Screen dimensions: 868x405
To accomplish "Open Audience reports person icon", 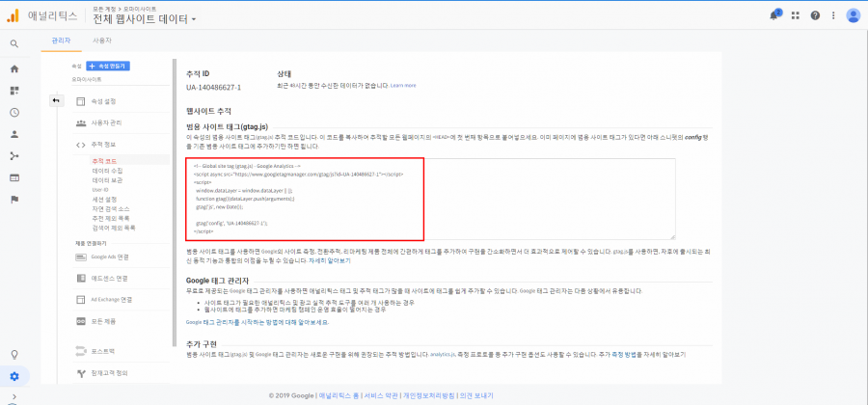I will point(14,134).
